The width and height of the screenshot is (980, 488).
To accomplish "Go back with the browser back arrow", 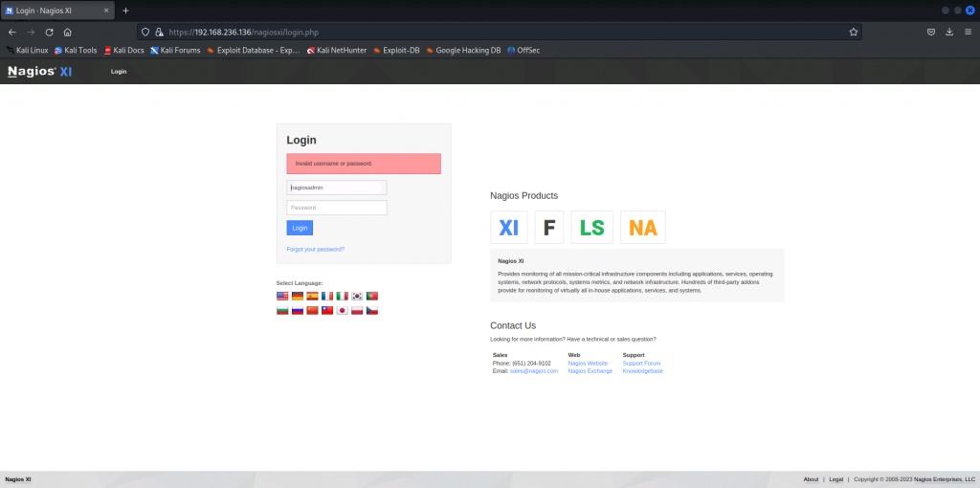I will (11, 32).
